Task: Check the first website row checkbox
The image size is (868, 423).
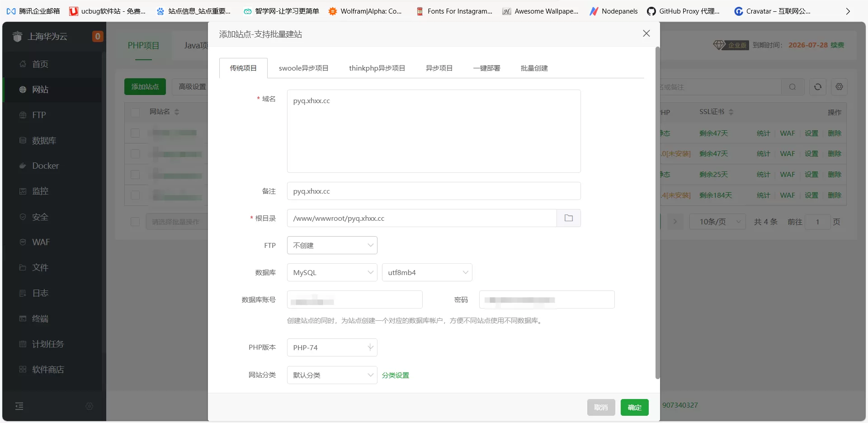Action: coord(135,133)
